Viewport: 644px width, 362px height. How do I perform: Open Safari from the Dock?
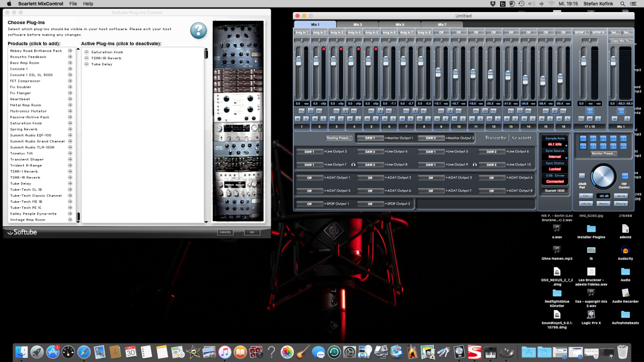pos(84,352)
